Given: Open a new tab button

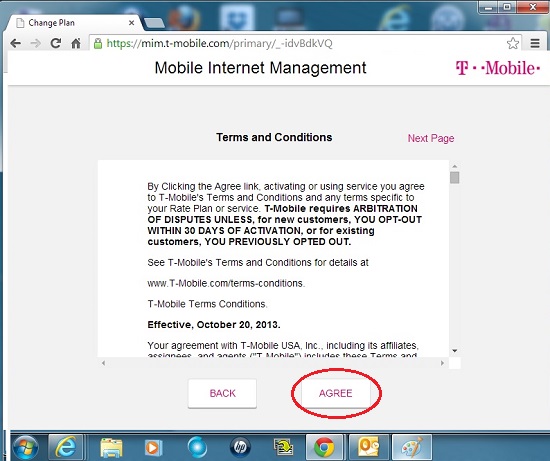Looking at the screenshot, I should pos(154,23).
